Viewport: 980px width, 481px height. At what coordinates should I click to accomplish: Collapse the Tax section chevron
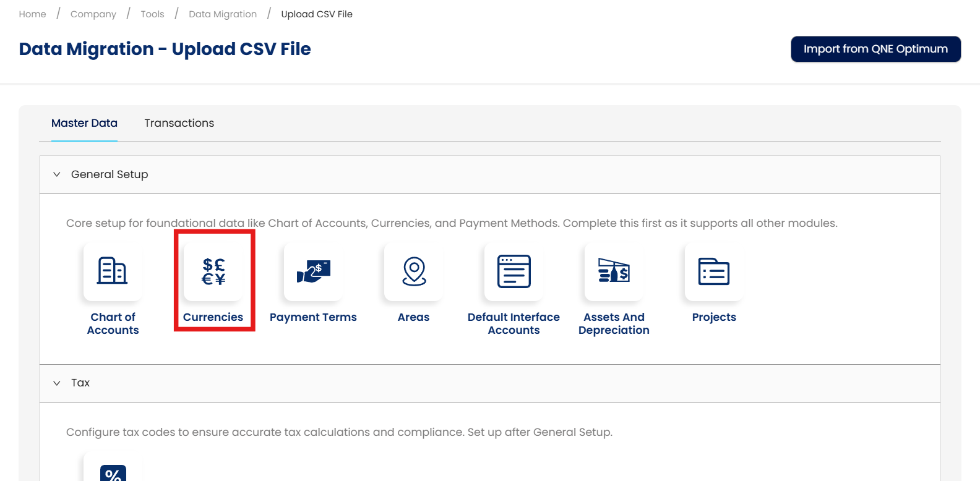coord(57,383)
